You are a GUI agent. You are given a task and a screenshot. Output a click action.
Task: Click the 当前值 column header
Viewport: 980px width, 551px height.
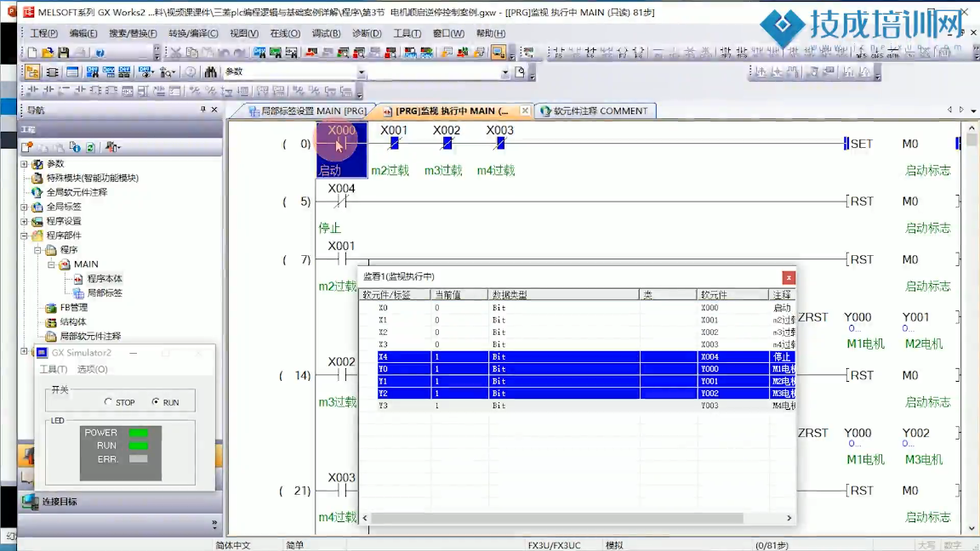(x=459, y=295)
